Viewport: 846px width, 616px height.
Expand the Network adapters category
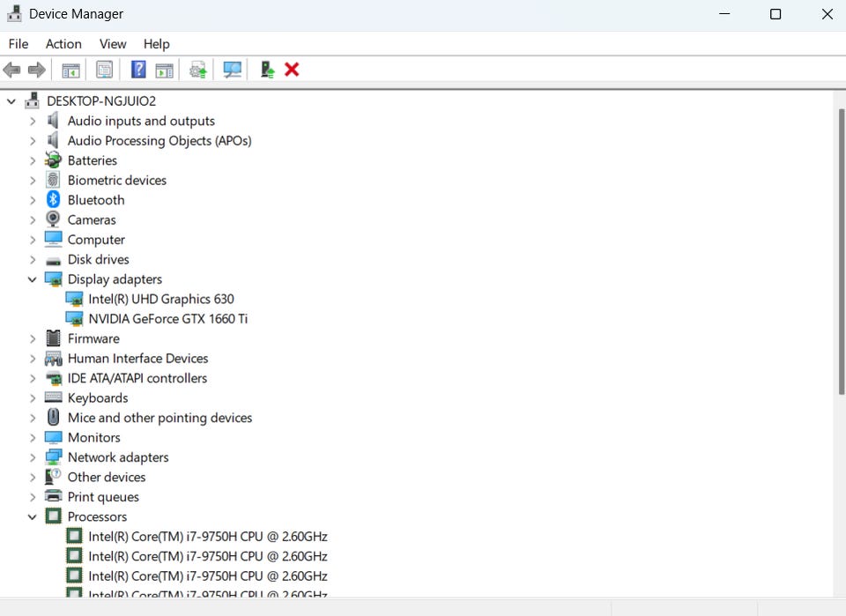coord(33,457)
